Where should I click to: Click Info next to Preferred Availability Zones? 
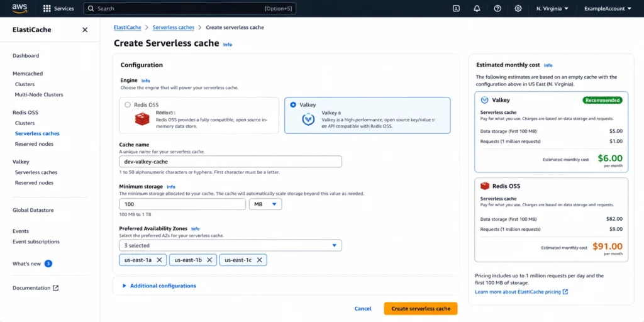(195, 229)
